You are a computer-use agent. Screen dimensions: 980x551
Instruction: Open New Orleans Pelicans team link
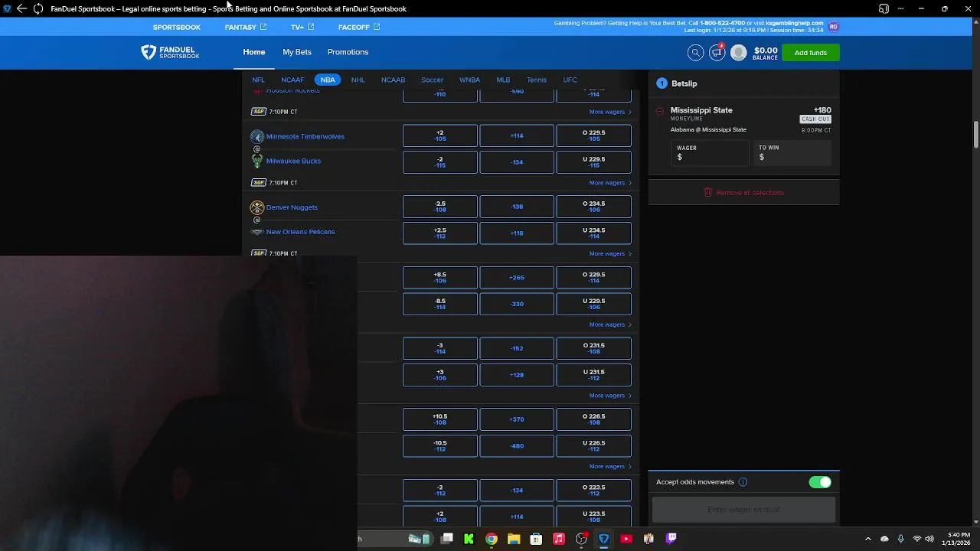300,232
